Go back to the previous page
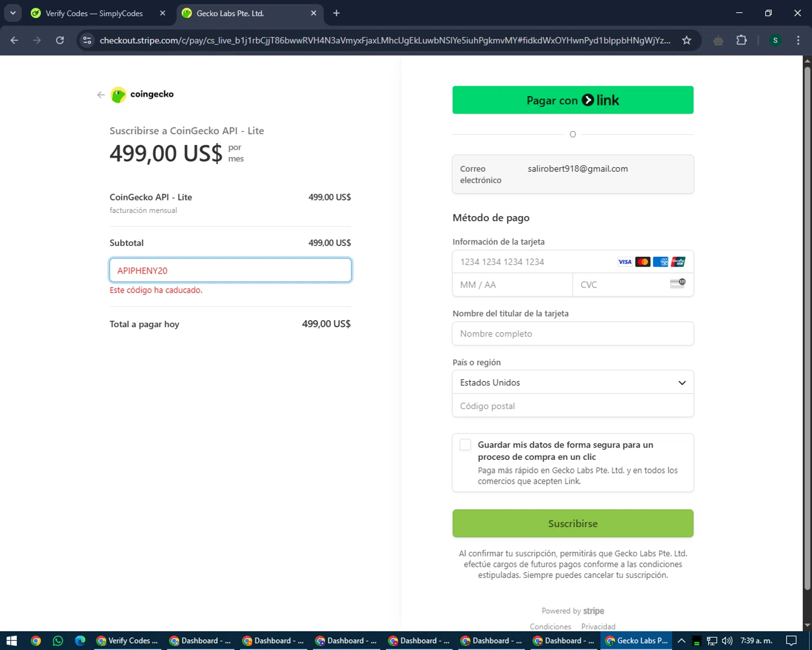Image resolution: width=812 pixels, height=650 pixels. coord(15,40)
